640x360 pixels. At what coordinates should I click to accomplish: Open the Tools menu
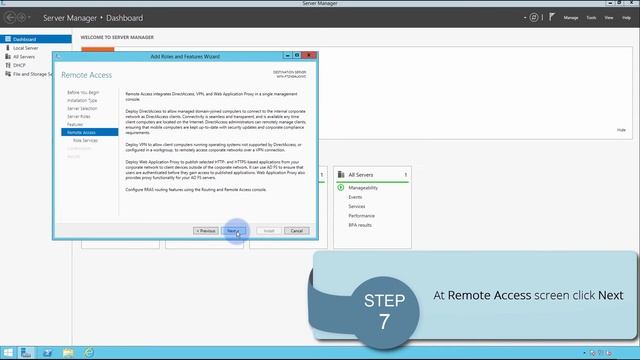click(591, 18)
